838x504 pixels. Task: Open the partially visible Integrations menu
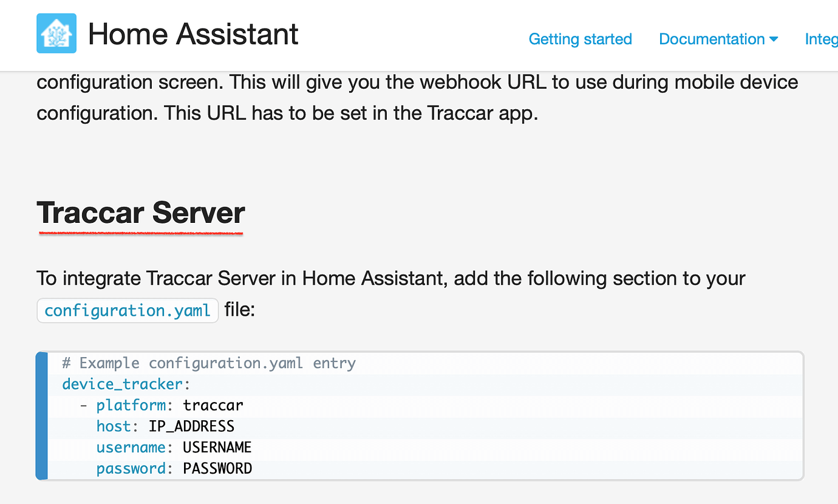pos(822,39)
